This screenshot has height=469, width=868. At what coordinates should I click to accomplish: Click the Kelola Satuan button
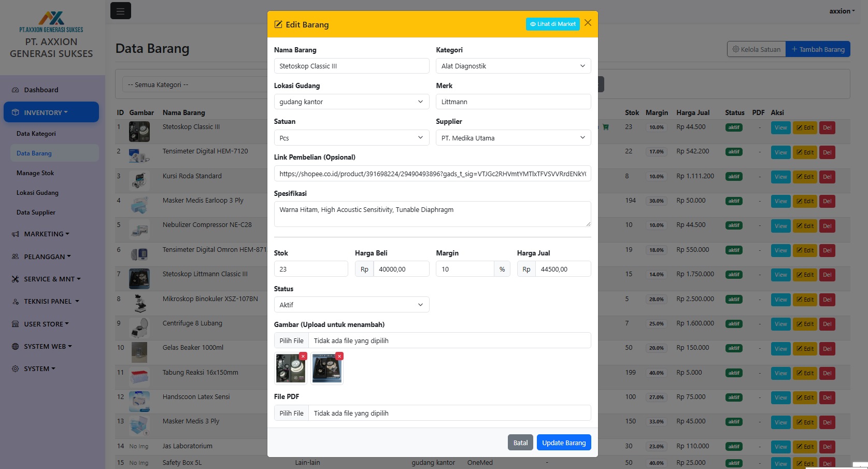(757, 49)
